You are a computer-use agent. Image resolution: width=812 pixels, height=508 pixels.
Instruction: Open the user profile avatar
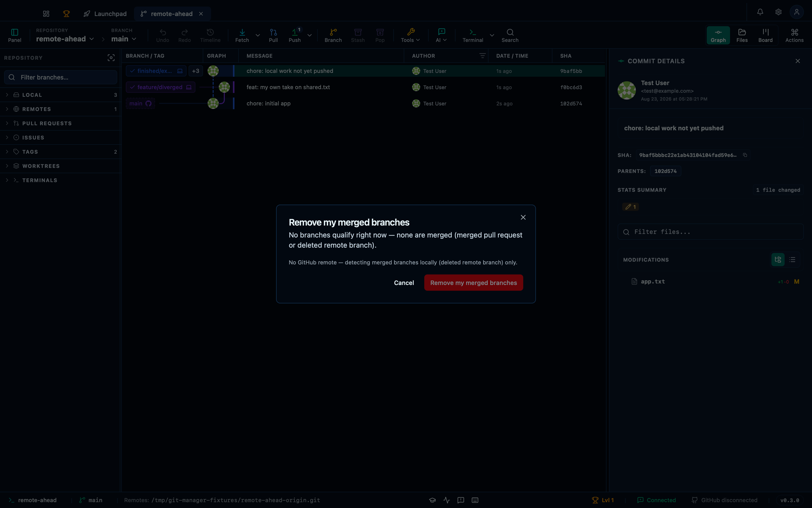[797, 12]
